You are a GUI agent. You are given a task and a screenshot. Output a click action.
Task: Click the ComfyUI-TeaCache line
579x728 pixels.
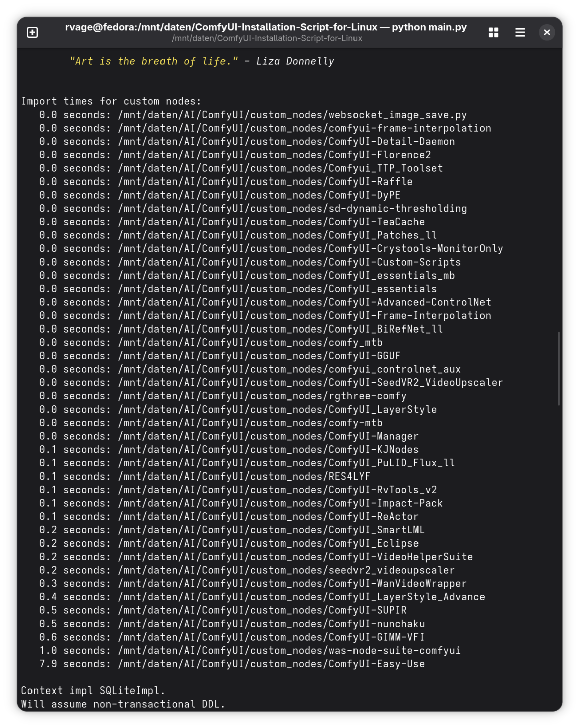point(232,222)
